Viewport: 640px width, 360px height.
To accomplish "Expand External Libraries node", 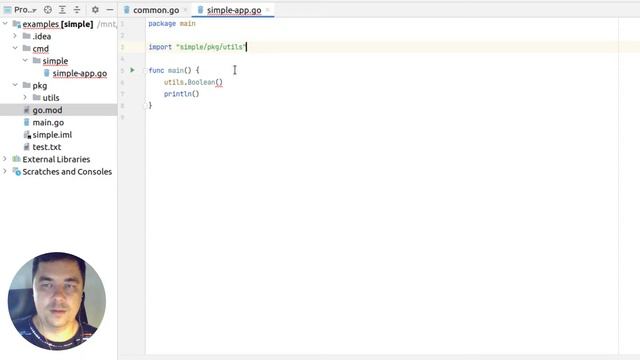I will [x=5, y=159].
